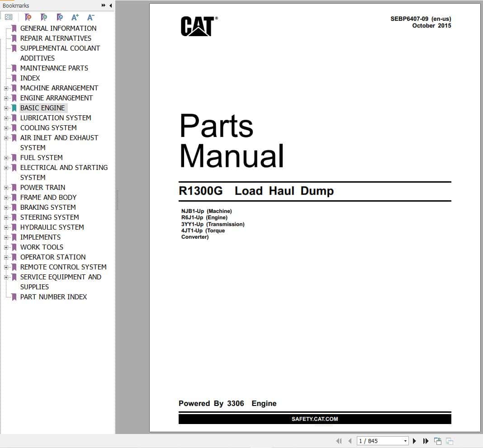Go to the next page
483x448 pixels.
414,441
